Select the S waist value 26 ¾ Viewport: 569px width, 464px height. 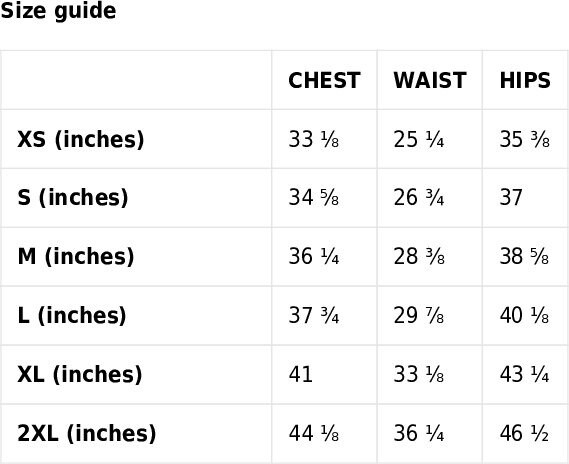point(419,198)
